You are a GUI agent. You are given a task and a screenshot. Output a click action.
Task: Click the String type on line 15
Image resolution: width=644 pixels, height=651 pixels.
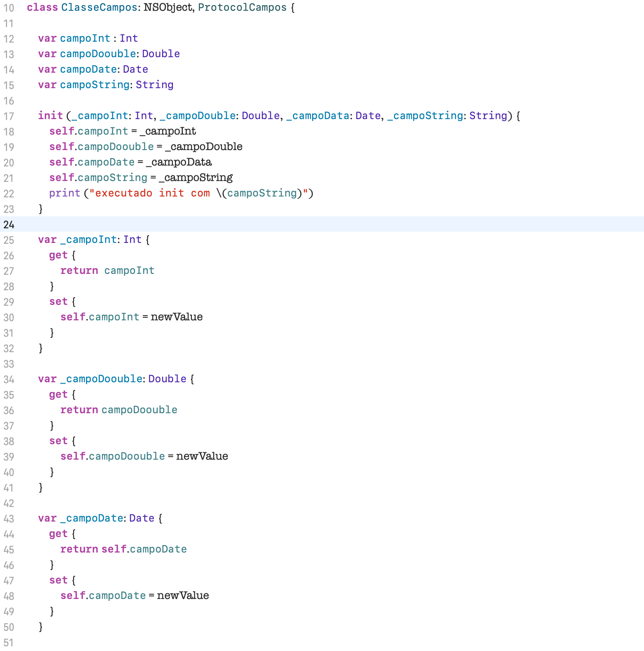point(155,85)
